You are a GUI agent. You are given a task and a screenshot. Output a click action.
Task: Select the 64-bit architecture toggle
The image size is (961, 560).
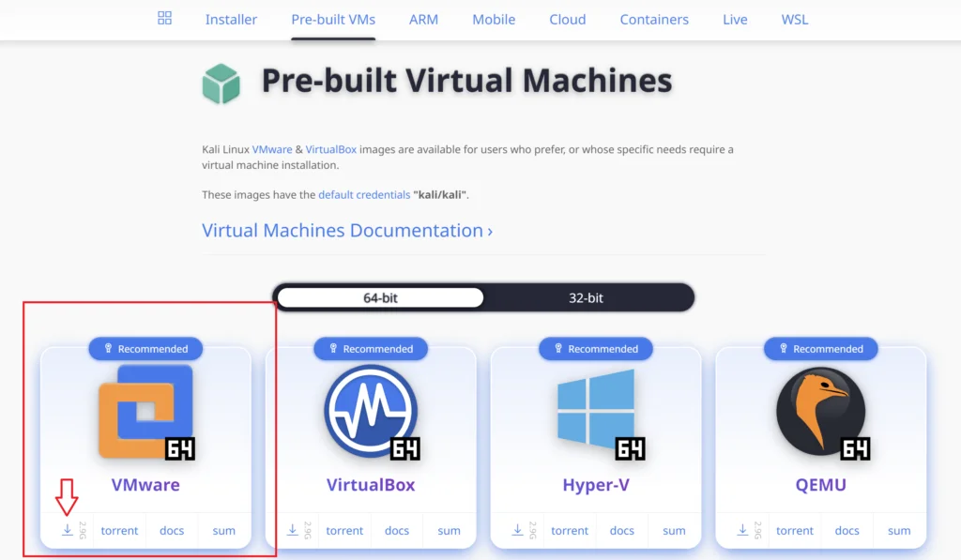[x=381, y=297]
